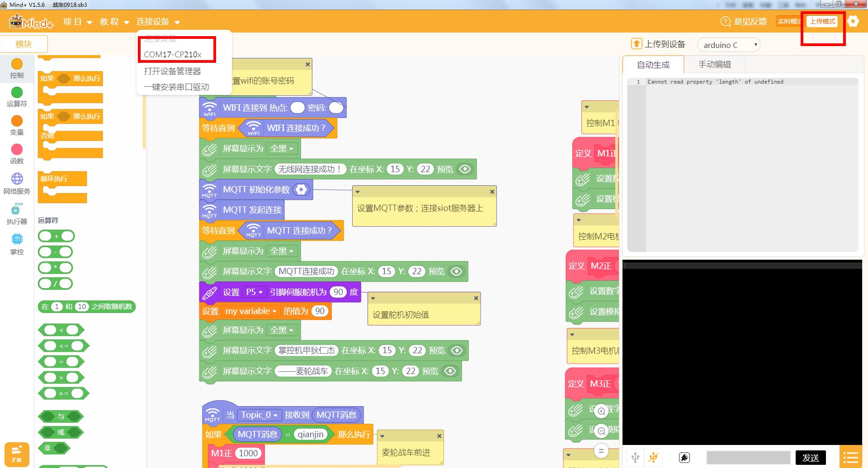This screenshot has width=868, height=468.
Task: Switch to 上传模式 mode
Action: 822,21
